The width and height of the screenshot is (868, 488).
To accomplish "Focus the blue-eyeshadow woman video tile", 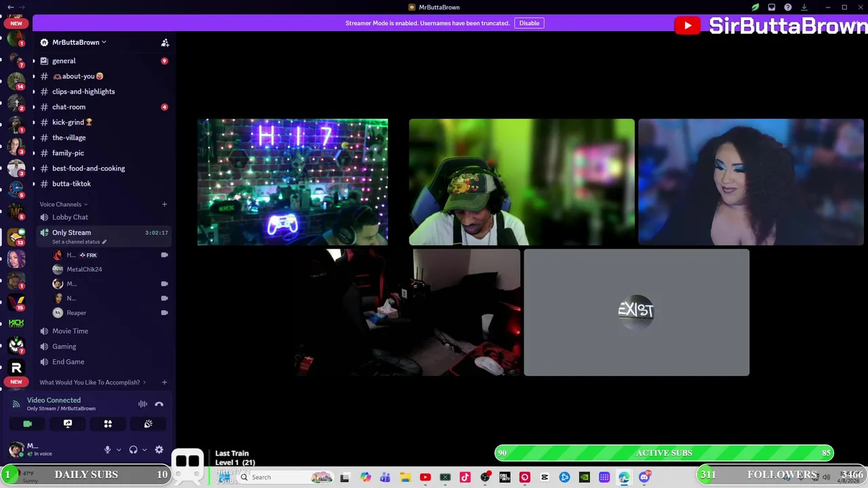I will click(x=751, y=182).
